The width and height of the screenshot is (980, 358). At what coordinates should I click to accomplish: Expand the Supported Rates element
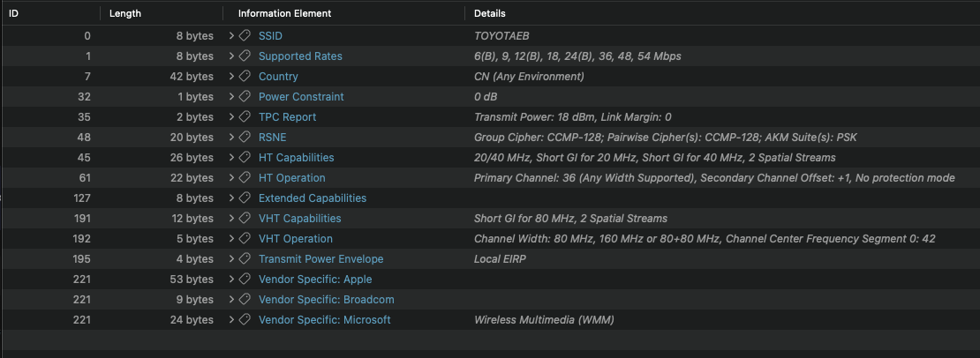pyautogui.click(x=231, y=56)
